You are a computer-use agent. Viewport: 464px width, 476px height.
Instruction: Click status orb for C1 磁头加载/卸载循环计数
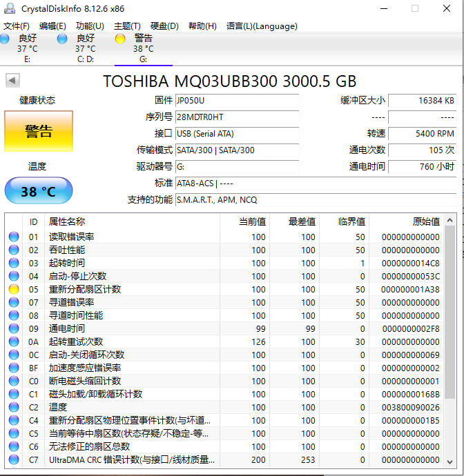pos(14,394)
